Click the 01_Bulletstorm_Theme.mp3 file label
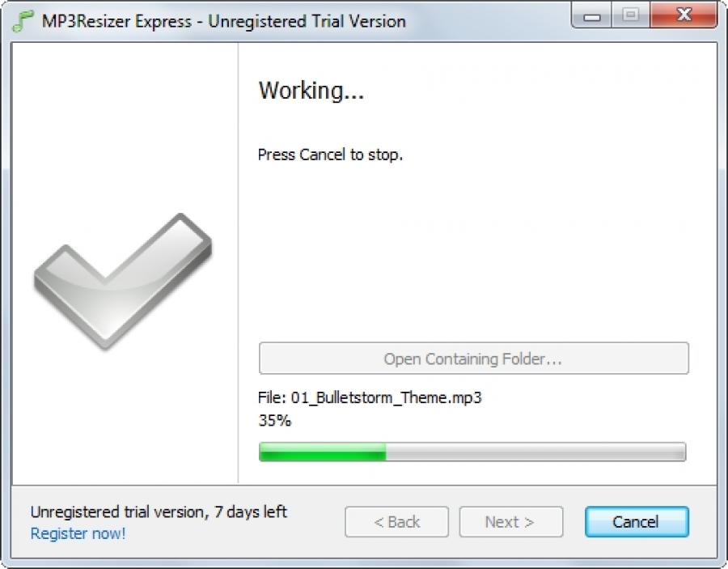 [x=387, y=397]
